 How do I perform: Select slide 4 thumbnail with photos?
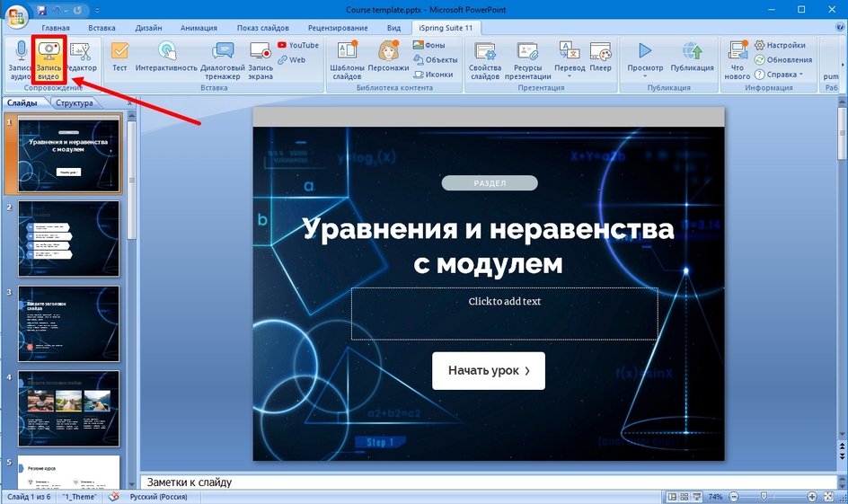point(68,408)
